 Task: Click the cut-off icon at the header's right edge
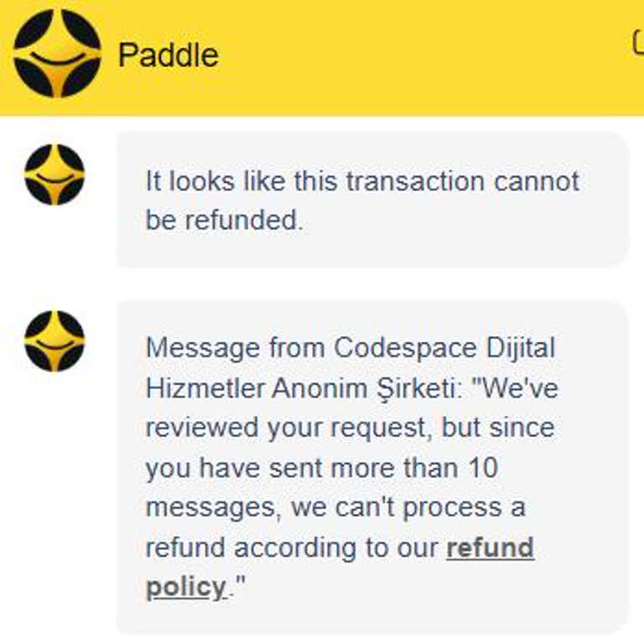[638, 42]
